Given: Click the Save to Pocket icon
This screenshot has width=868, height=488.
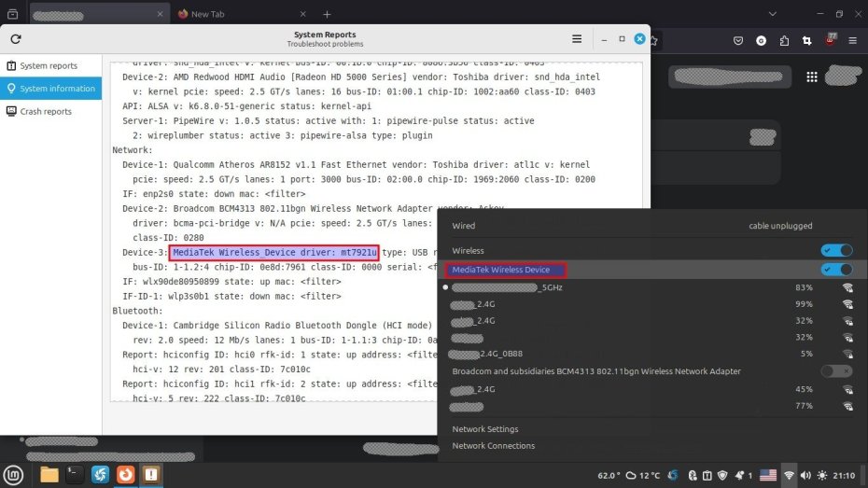Looking at the screenshot, I should (x=738, y=40).
